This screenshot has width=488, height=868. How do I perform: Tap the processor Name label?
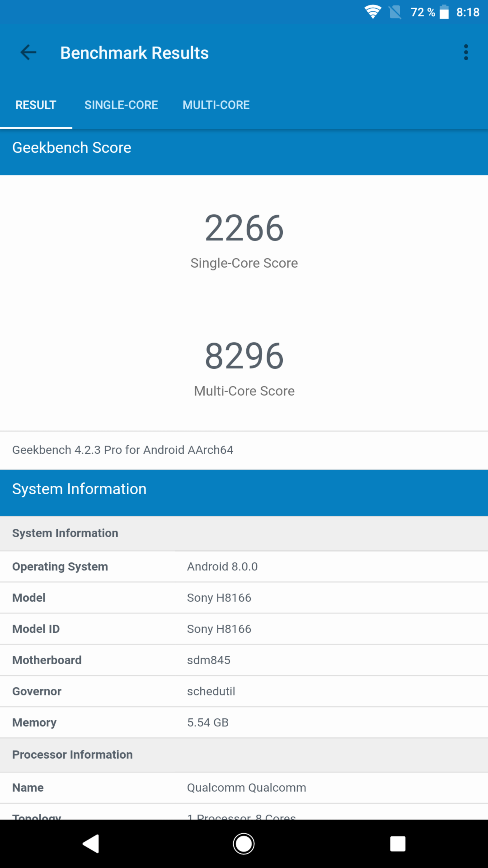[28, 788]
